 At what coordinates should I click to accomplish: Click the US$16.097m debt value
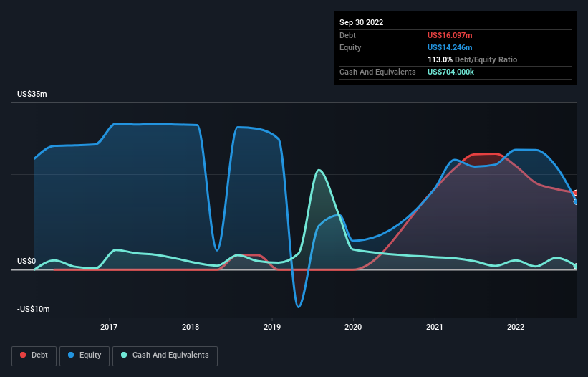[x=450, y=35]
